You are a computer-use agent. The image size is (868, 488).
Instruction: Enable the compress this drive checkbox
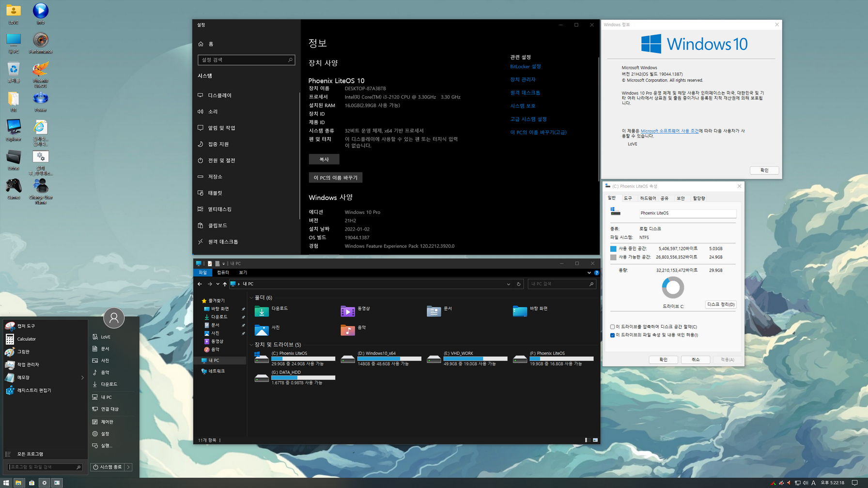point(612,327)
